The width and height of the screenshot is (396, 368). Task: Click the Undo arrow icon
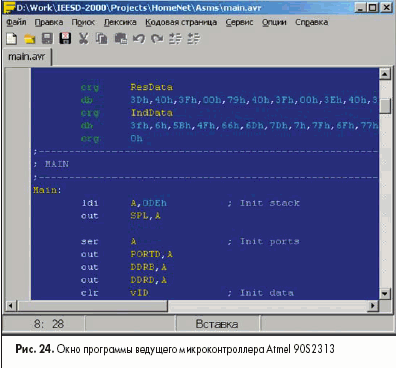click(139, 39)
